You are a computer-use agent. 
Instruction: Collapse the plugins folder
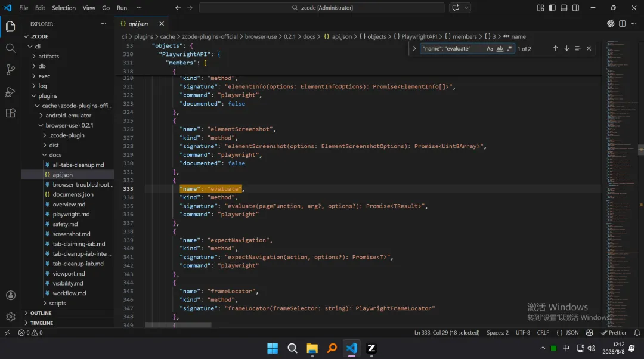(33, 95)
